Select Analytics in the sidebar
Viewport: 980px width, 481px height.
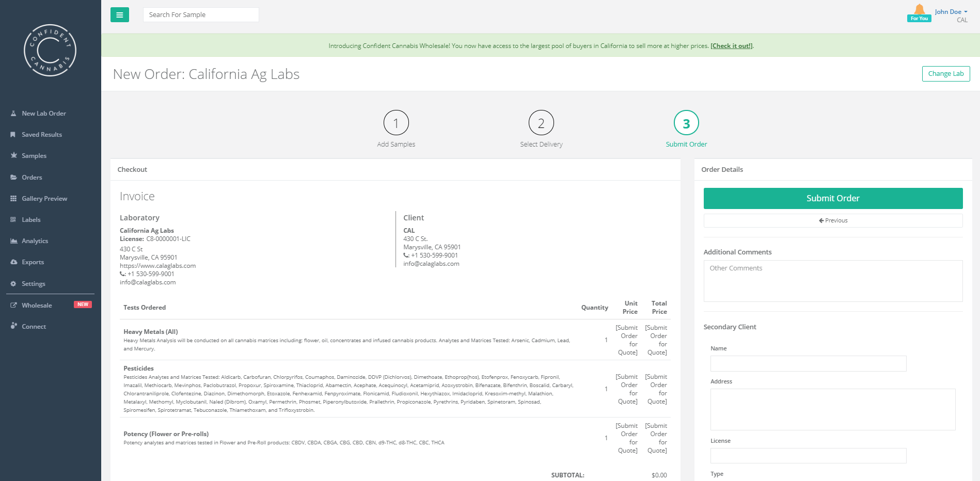pos(35,241)
